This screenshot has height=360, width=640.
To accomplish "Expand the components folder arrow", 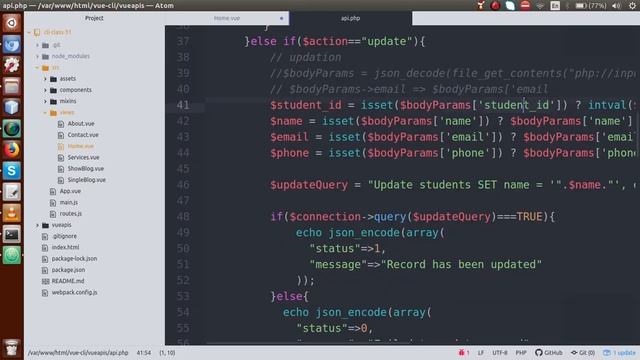I will tap(45, 90).
